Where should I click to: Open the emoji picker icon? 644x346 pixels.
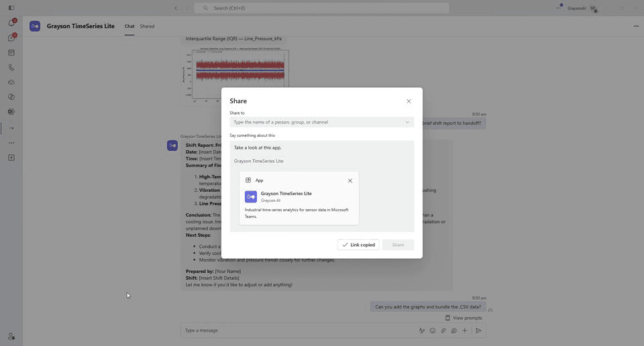pyautogui.click(x=433, y=331)
